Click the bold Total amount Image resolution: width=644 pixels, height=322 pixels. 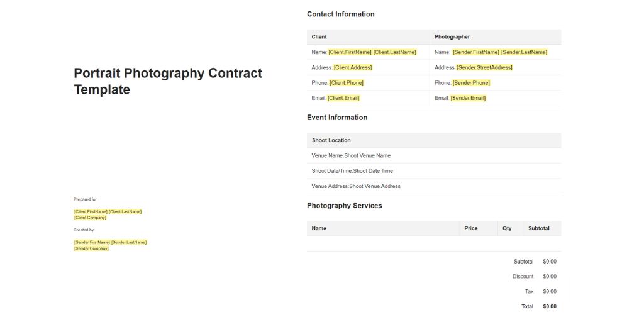[x=550, y=307]
